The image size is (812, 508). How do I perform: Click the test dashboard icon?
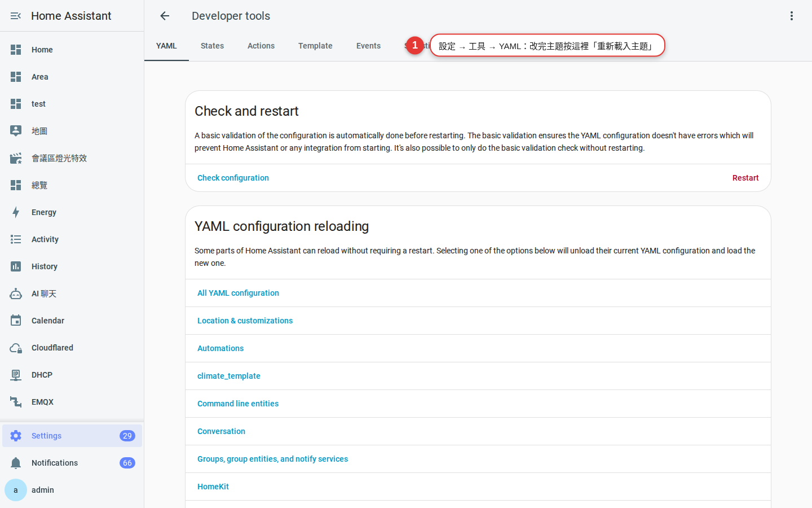[x=16, y=104]
